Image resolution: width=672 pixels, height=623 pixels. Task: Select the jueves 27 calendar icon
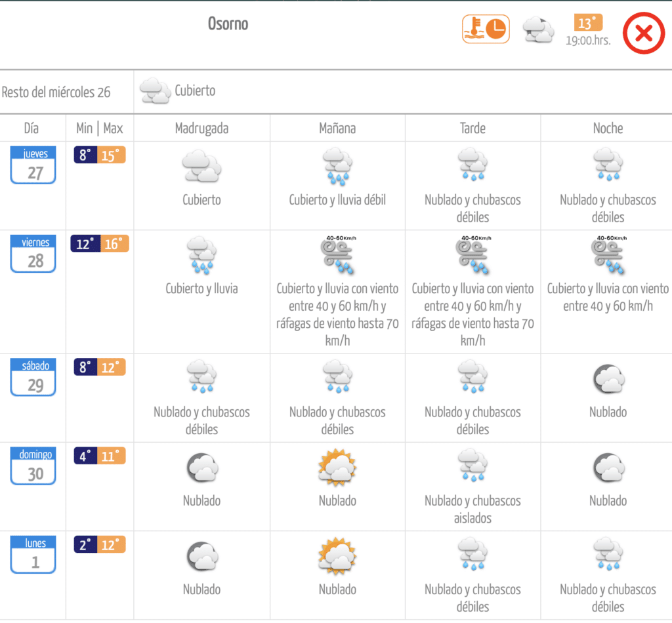click(33, 165)
